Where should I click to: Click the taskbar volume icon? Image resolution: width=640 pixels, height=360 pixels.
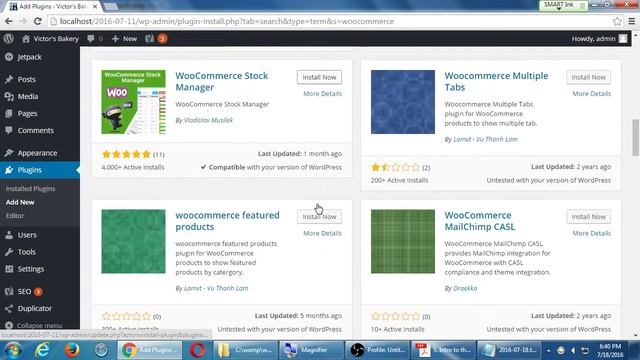[x=573, y=351]
